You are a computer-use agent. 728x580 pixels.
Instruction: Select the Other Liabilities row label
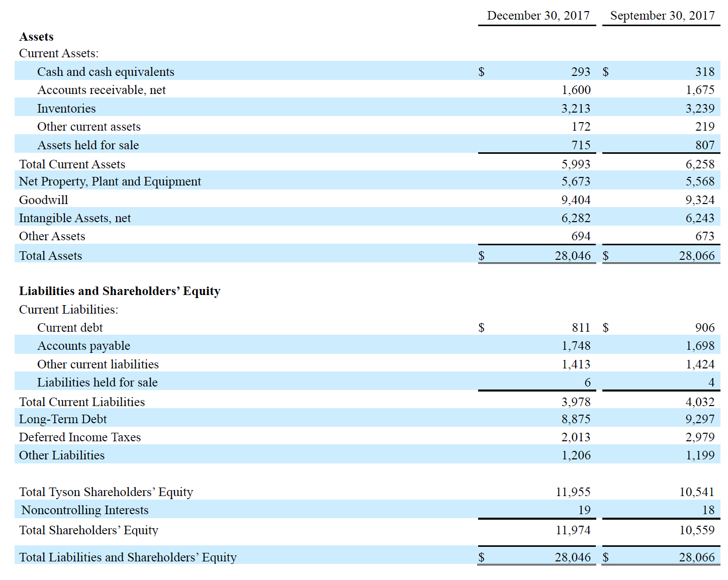[x=62, y=455]
